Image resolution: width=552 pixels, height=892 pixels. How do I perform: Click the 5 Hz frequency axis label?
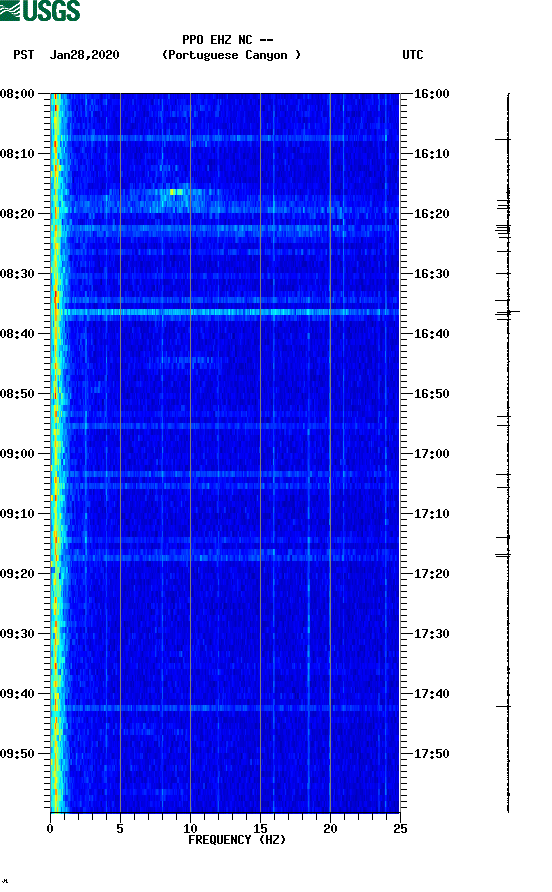click(x=120, y=828)
